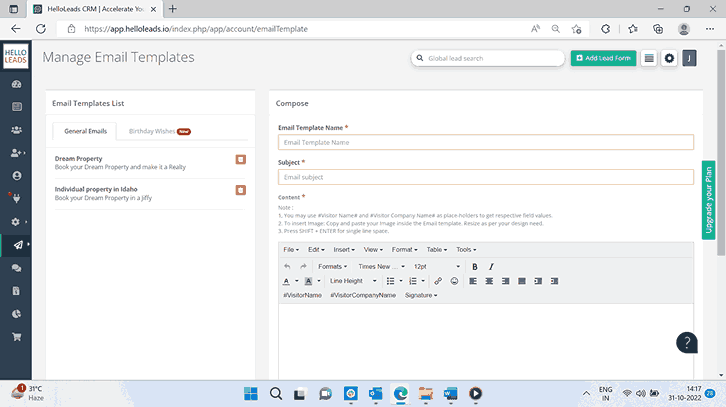Screen dimensions: 726x407
Task: Open the integrations plug icon in sidebar
Action: click(17, 199)
